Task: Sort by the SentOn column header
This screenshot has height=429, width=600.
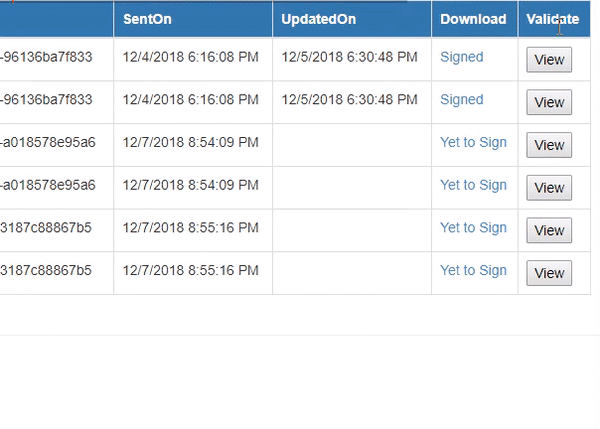Action: tap(147, 19)
